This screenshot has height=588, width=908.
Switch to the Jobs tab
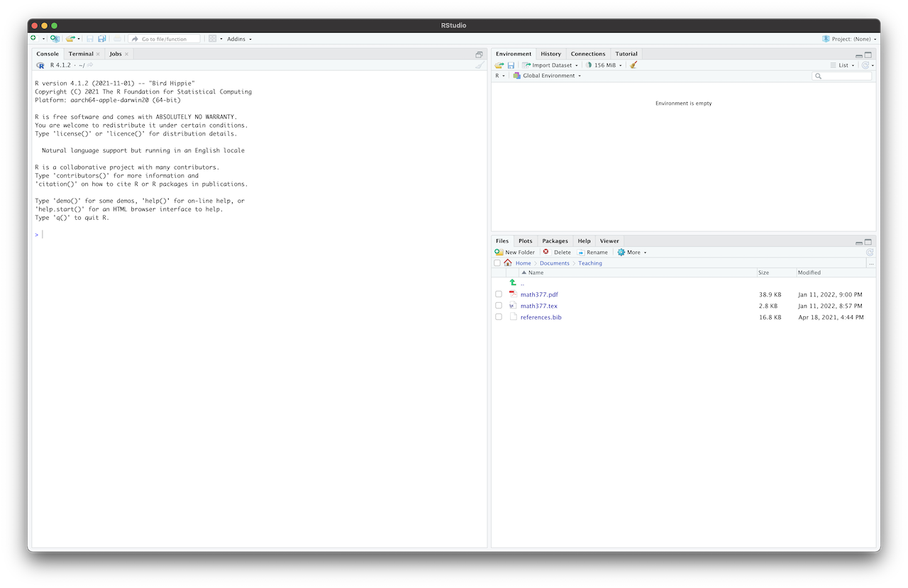(116, 54)
